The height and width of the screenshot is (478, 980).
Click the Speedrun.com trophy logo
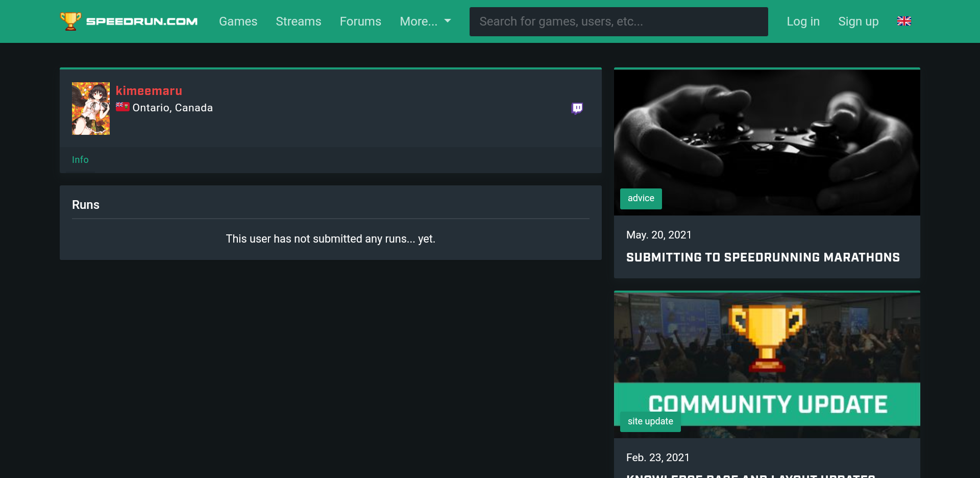(70, 21)
